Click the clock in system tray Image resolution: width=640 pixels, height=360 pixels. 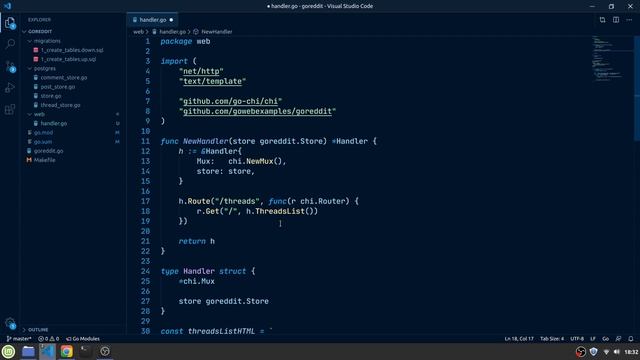631,352
